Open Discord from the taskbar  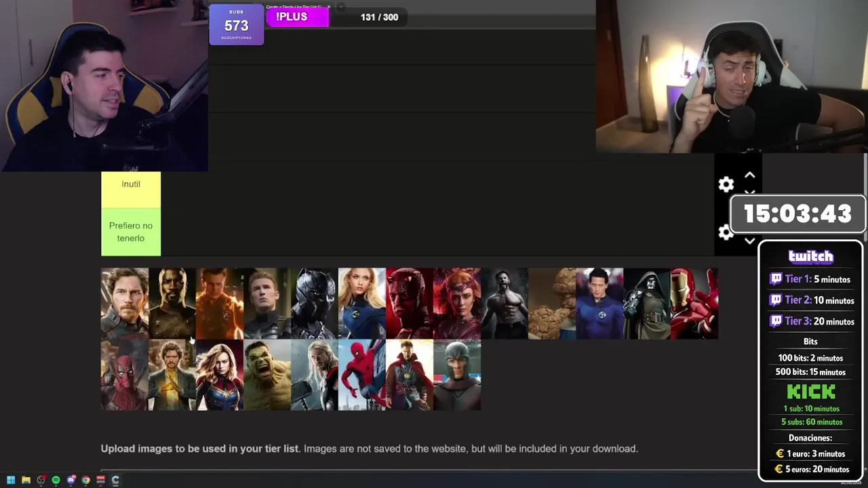tap(71, 481)
